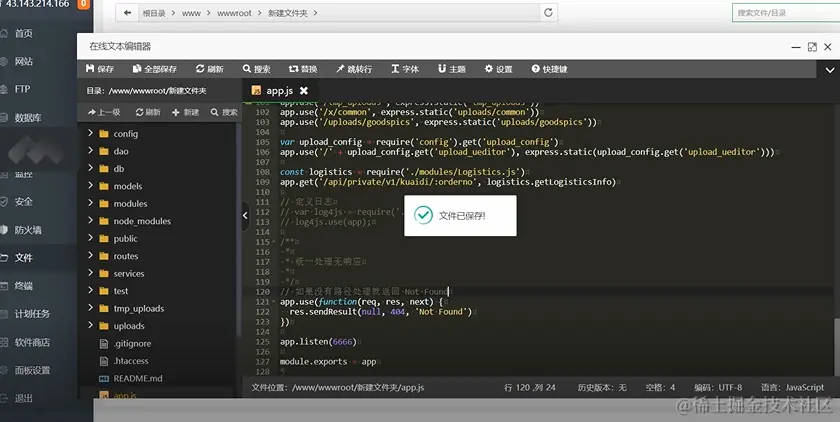The height and width of the screenshot is (422, 840).
Task: Click the 新建文件夹 breadcrumb
Action: (x=288, y=13)
